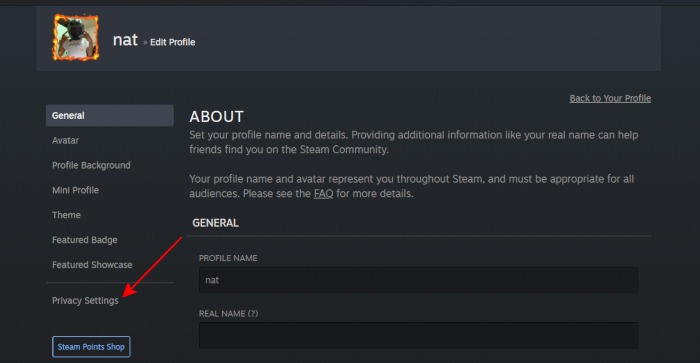Click the REAL NAME (?) label
700x363 pixels.
(228, 313)
